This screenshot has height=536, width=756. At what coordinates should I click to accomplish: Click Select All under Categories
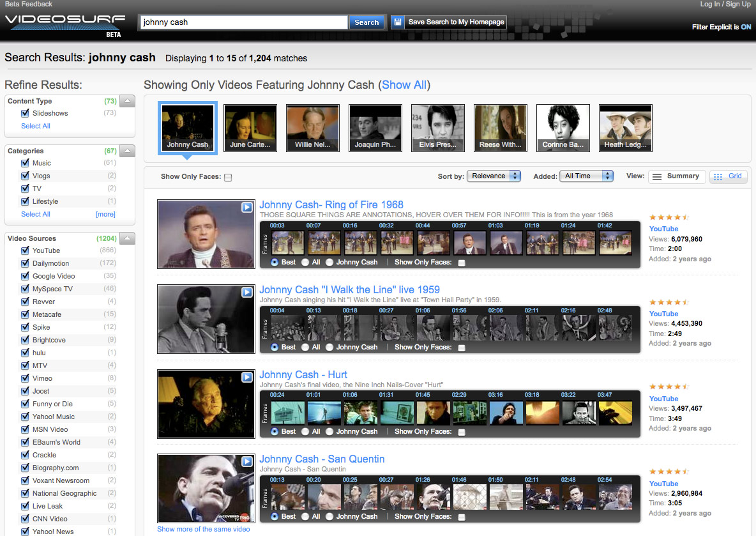point(36,214)
